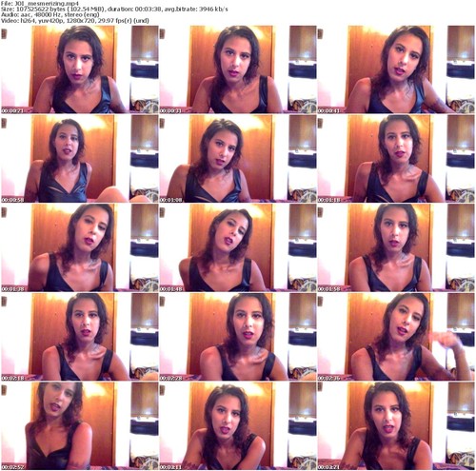Open the 00:01:18 preview thumbnail
Screen dimensions: 476x471
396,159
